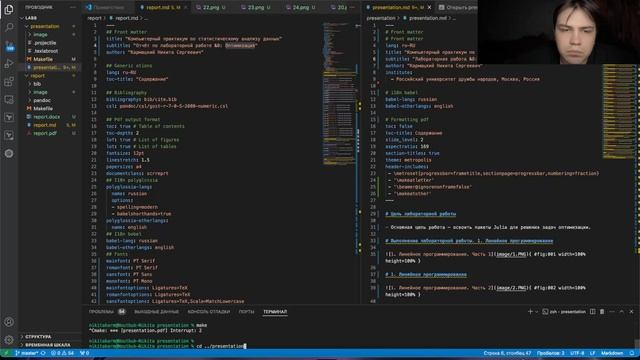
Task: Click the sync changes icon beside master
Action: (x=43, y=353)
